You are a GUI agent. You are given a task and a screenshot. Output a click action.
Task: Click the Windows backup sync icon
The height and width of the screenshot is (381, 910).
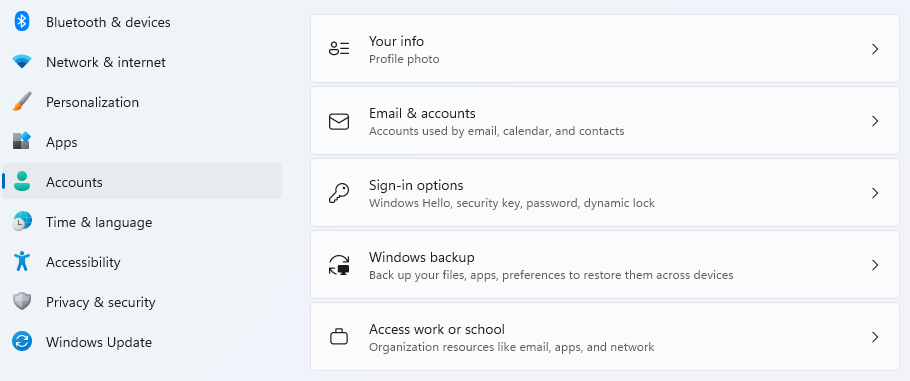339,265
